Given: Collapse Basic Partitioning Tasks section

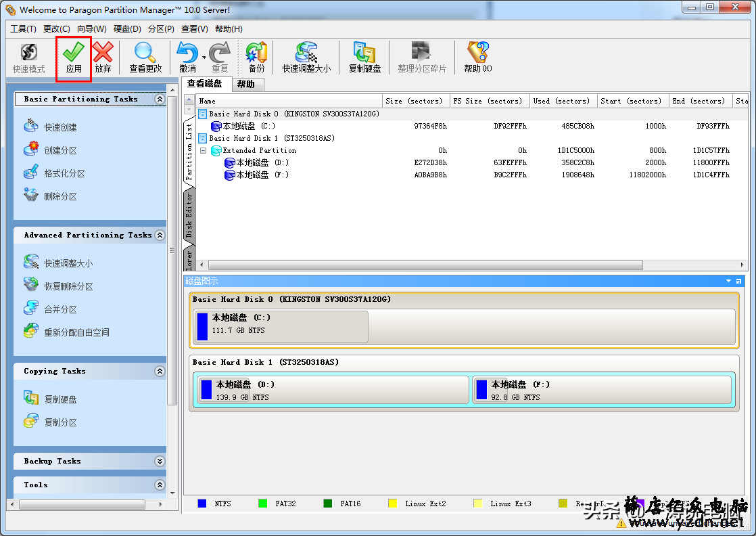Looking at the screenshot, I should 160,99.
